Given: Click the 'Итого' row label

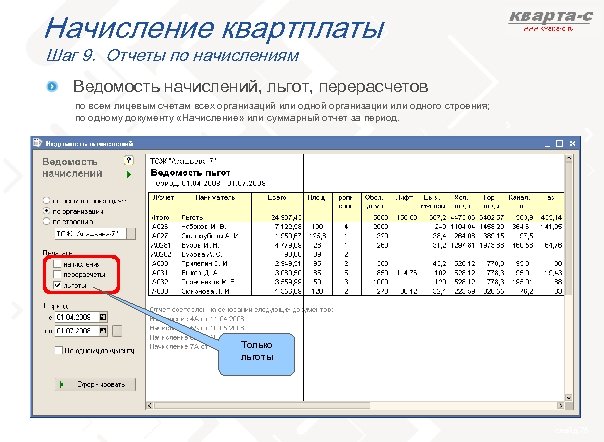Looking at the screenshot, I should (x=160, y=217).
